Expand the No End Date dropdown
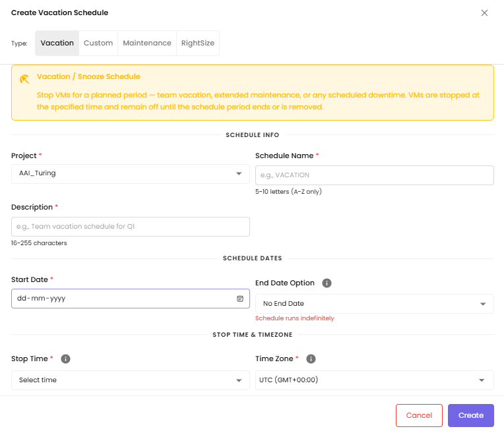This screenshot has height=433, width=504. (x=375, y=304)
